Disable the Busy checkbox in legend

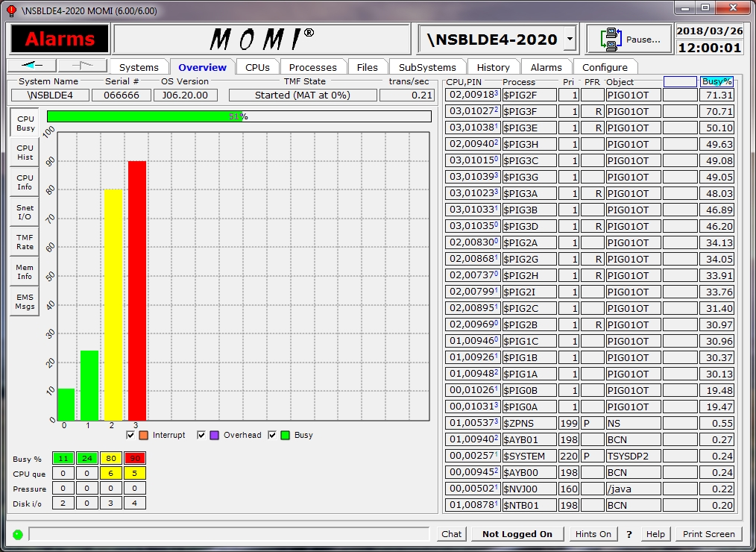tap(272, 435)
